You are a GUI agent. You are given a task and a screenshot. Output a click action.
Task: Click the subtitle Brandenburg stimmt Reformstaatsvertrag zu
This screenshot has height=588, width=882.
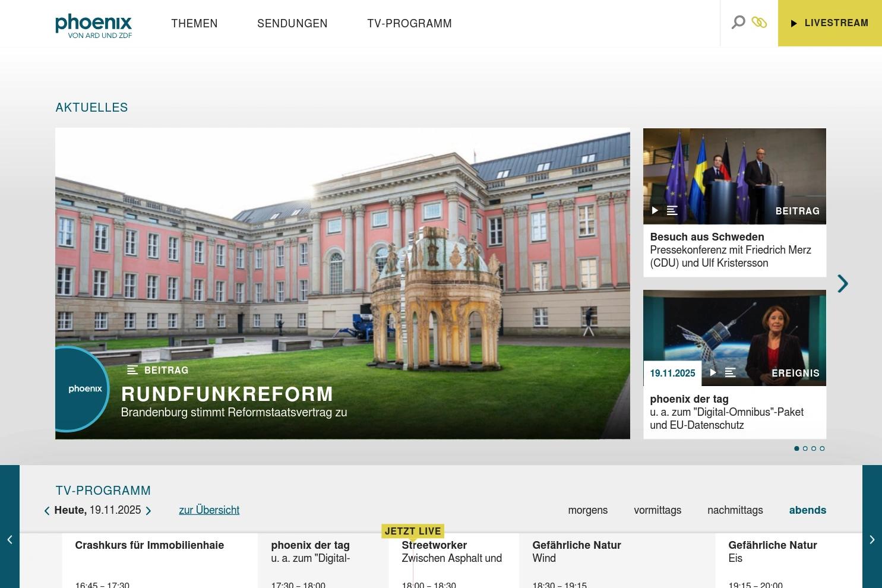click(234, 412)
